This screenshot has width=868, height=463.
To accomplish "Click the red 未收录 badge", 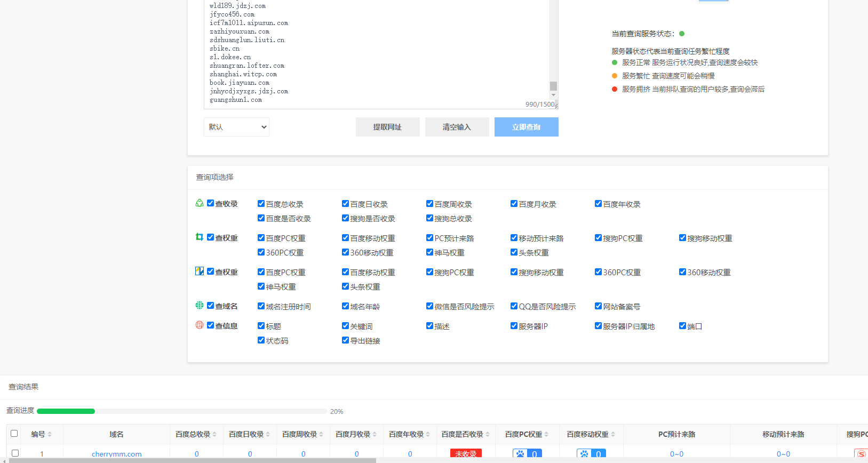I will [x=466, y=454].
